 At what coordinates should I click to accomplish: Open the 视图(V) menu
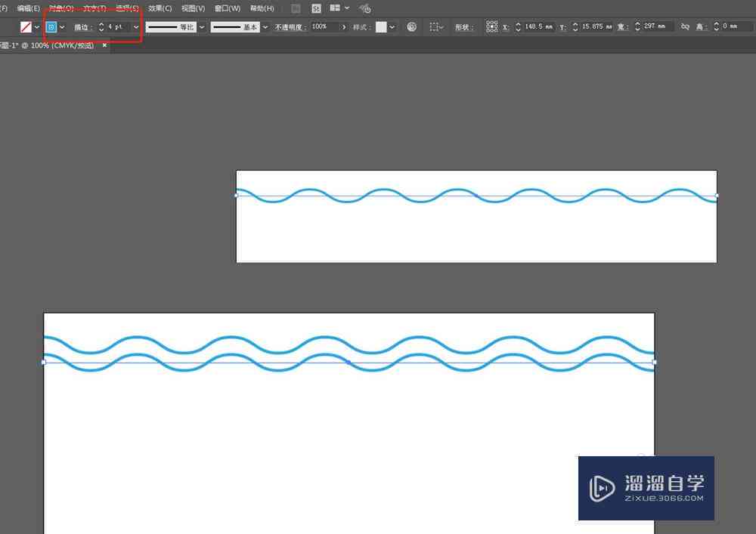(194, 8)
